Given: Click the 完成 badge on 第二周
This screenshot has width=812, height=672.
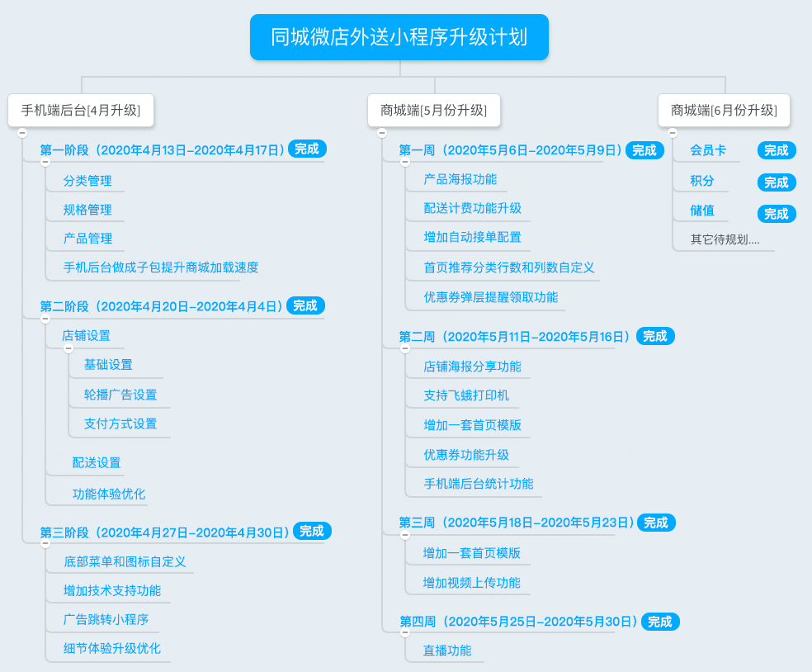Looking at the screenshot, I should pos(655,336).
